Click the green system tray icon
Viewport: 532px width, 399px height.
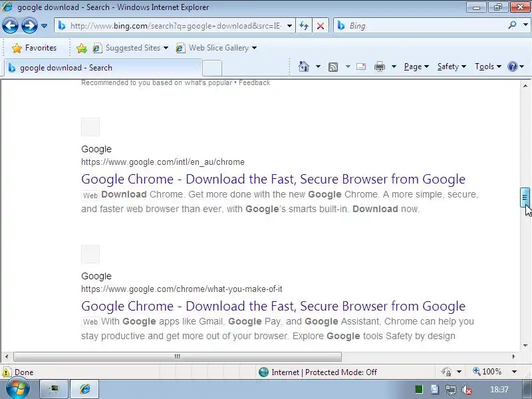tap(419, 390)
